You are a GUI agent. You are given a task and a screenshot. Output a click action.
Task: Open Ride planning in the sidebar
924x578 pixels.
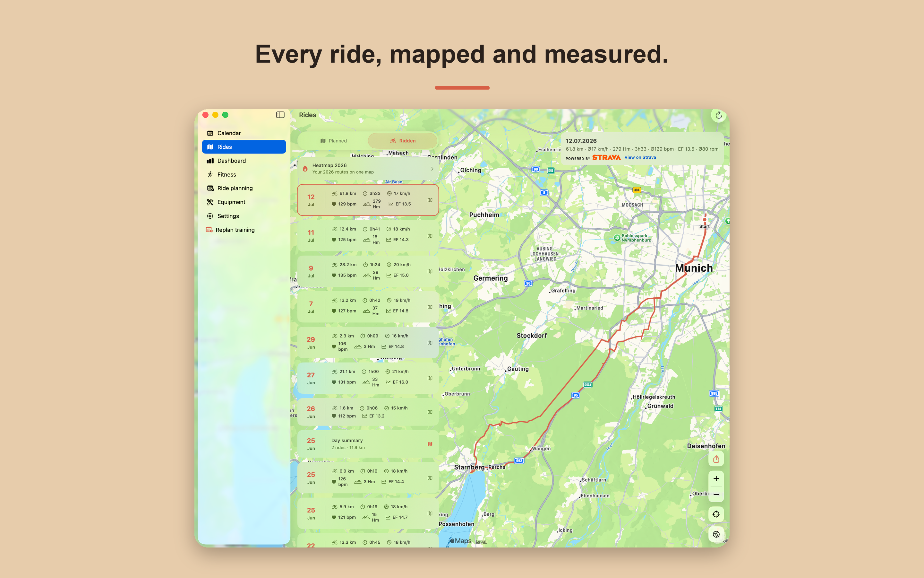[x=244, y=188]
